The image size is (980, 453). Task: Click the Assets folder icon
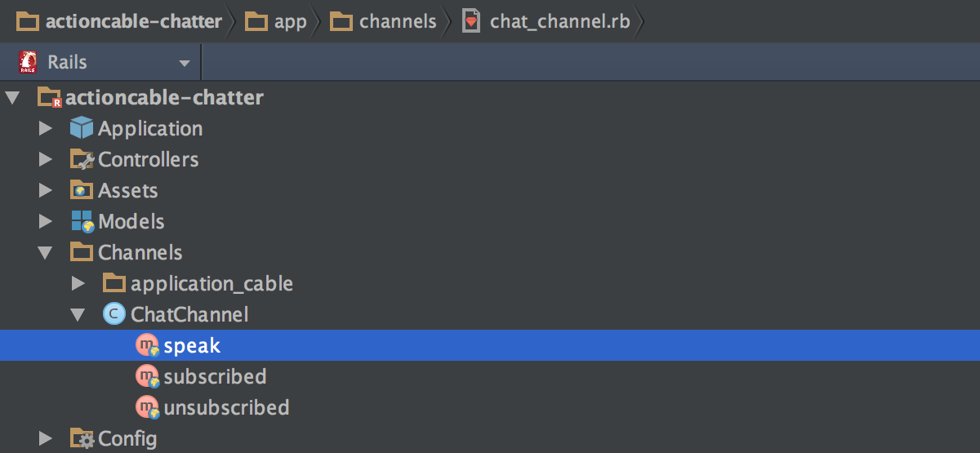click(x=82, y=190)
